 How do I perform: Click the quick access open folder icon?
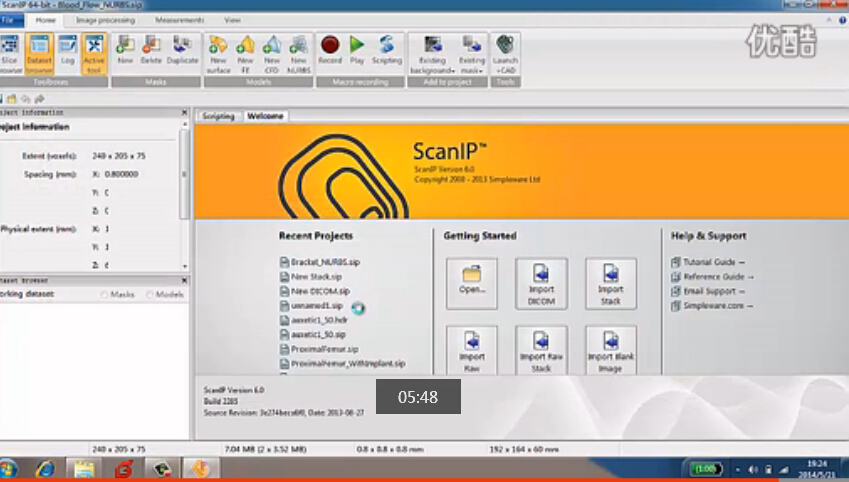11,99
